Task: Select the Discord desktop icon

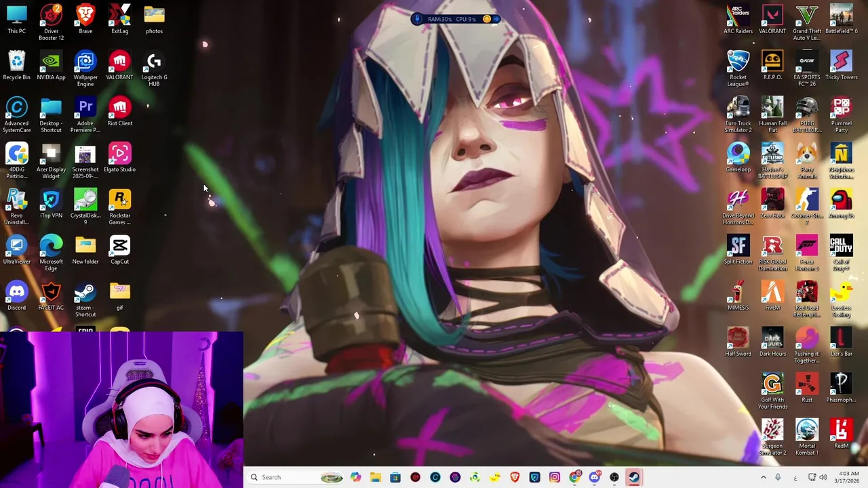Action: 16,296
